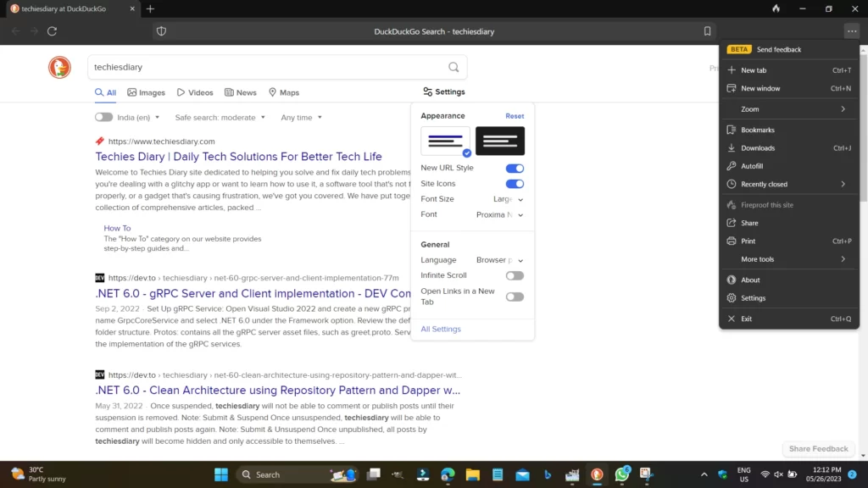
Task: Open Bookmarks from browser menu
Action: click(789, 130)
